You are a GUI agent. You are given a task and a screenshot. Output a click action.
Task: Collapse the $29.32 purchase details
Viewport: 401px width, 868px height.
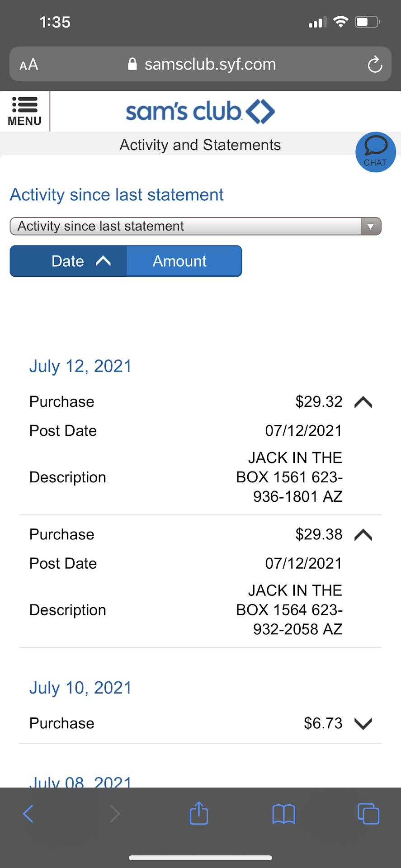[363, 402]
